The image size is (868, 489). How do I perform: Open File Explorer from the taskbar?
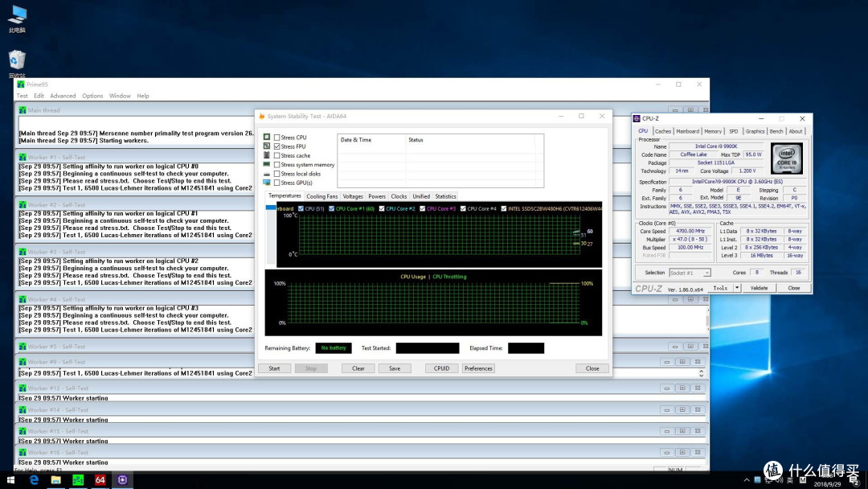coord(56,480)
